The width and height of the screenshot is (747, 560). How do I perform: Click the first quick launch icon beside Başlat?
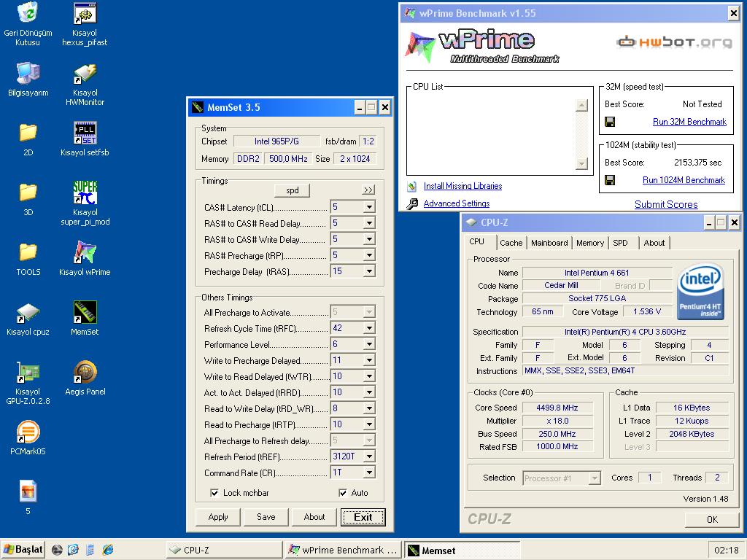57,550
